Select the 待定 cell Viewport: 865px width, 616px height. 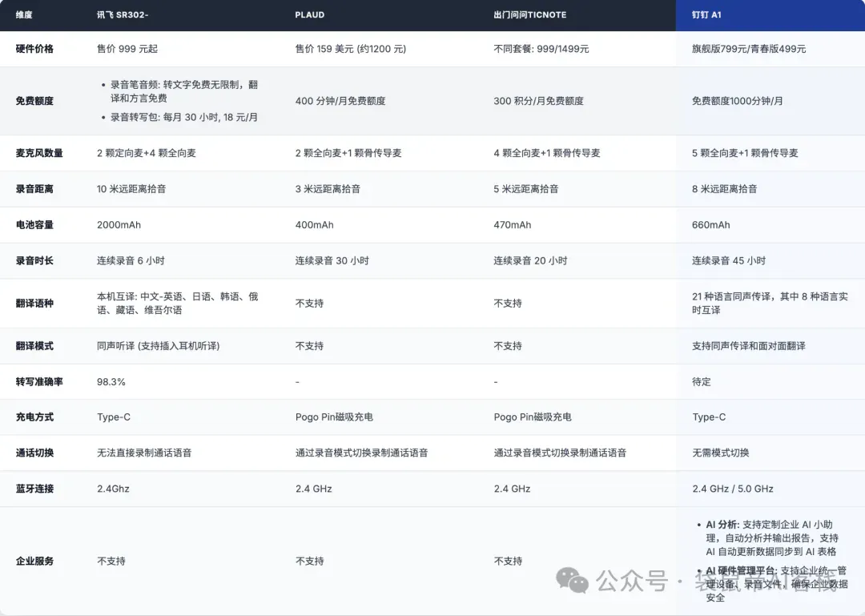click(701, 382)
